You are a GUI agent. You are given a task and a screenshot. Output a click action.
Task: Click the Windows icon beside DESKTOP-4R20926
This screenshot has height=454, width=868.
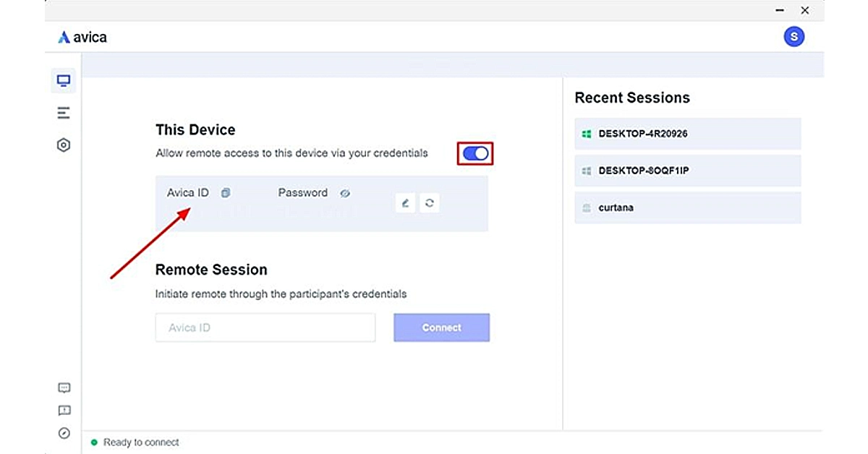click(x=587, y=134)
